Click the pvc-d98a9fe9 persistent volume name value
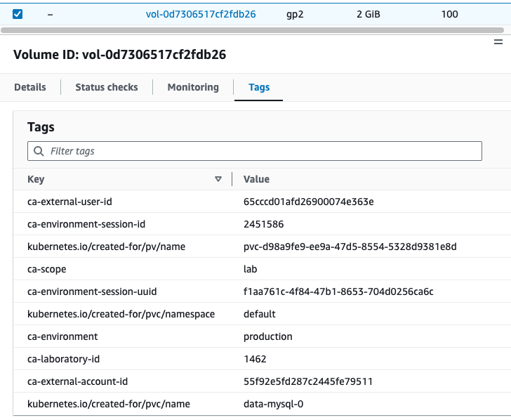 pyautogui.click(x=350, y=247)
